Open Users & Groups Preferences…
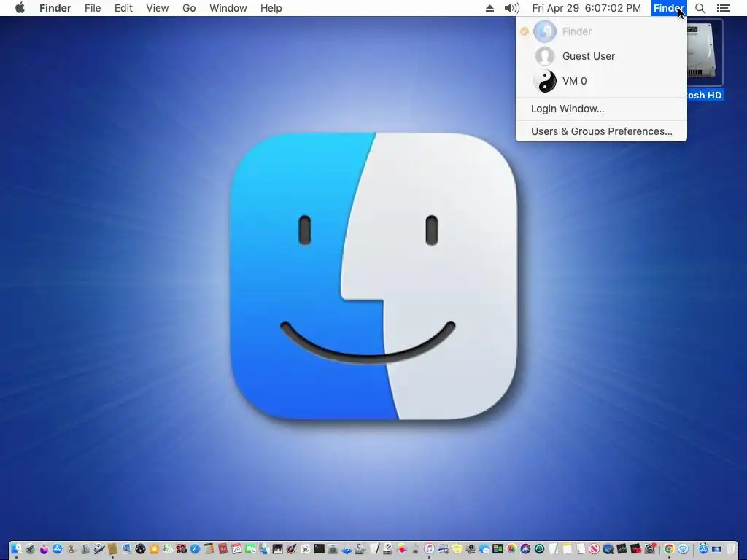 (602, 131)
